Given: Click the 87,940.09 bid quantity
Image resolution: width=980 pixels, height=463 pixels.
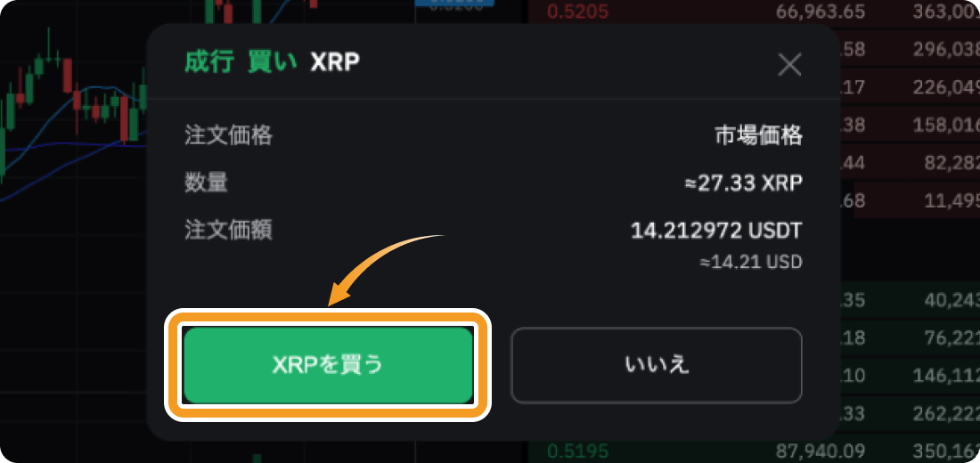Looking at the screenshot, I should [821, 451].
